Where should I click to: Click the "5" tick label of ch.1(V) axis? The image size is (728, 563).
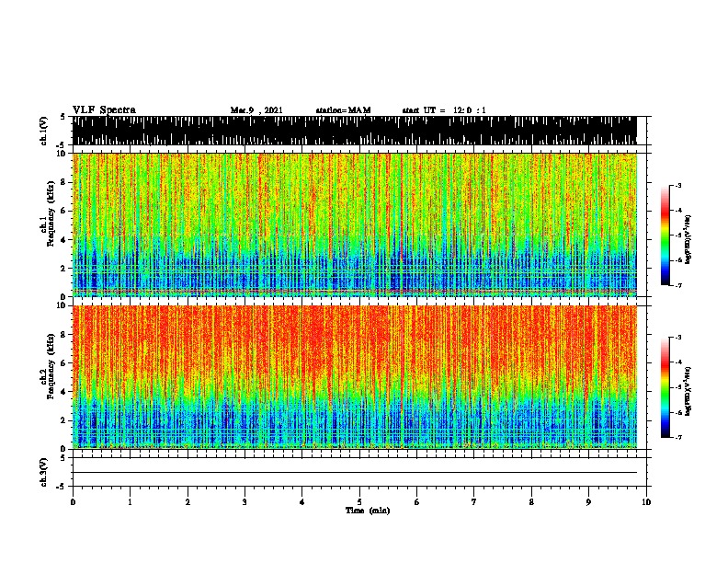coord(63,117)
